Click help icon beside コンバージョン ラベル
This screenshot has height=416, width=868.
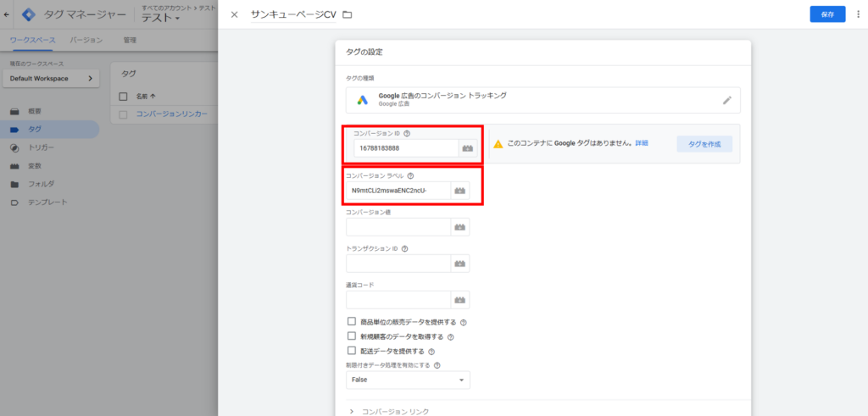click(410, 176)
